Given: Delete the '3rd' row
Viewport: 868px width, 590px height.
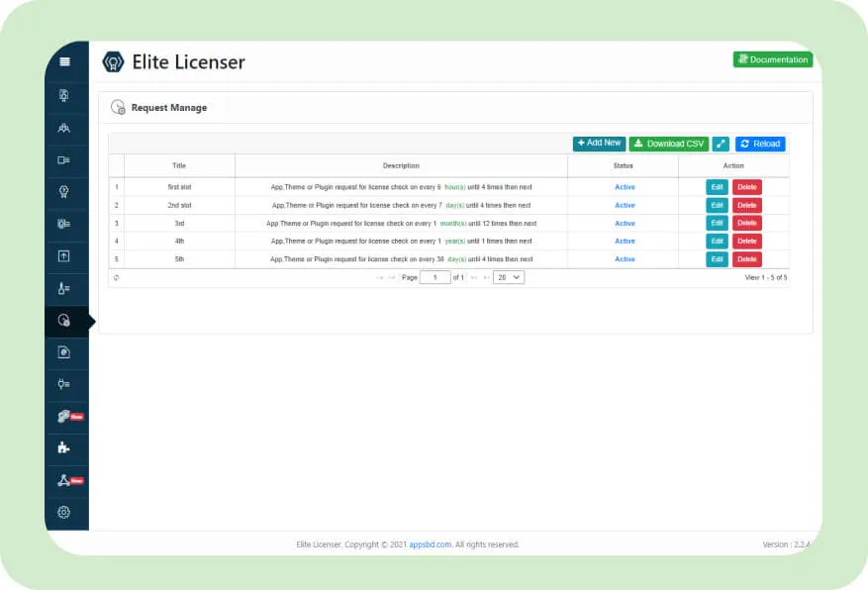Looking at the screenshot, I should (x=747, y=223).
